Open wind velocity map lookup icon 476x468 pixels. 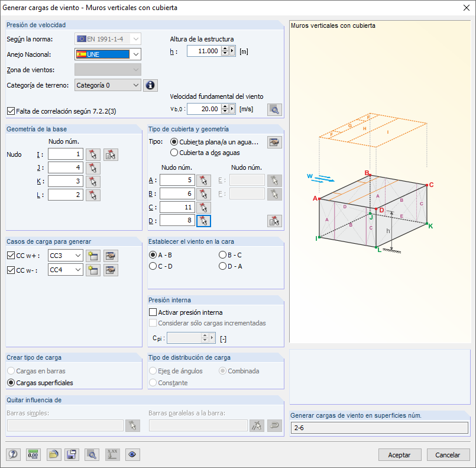(274, 109)
